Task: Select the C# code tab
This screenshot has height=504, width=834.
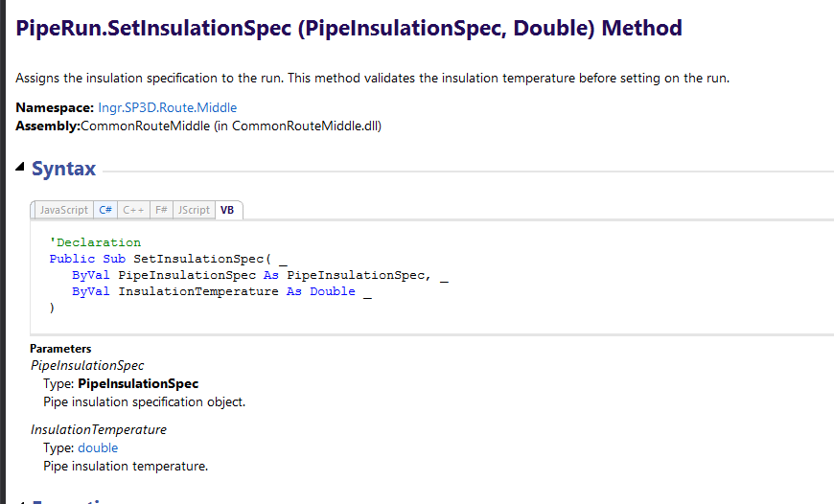Action: click(105, 210)
